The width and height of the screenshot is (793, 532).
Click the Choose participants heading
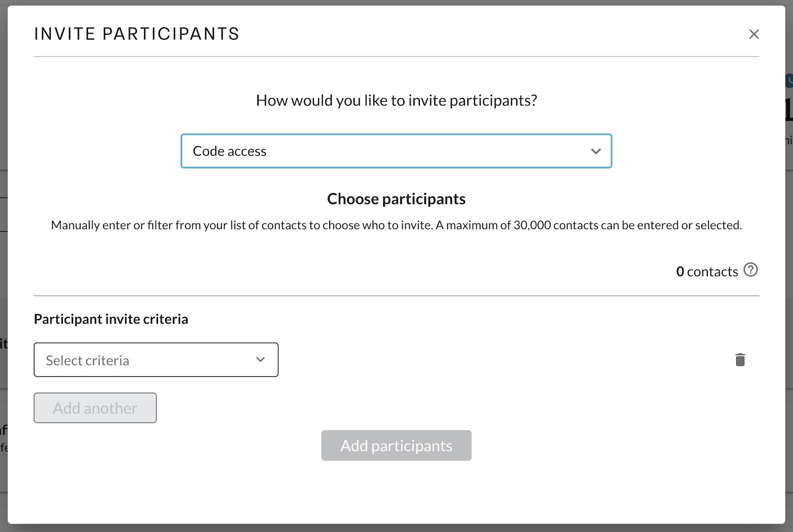396,199
